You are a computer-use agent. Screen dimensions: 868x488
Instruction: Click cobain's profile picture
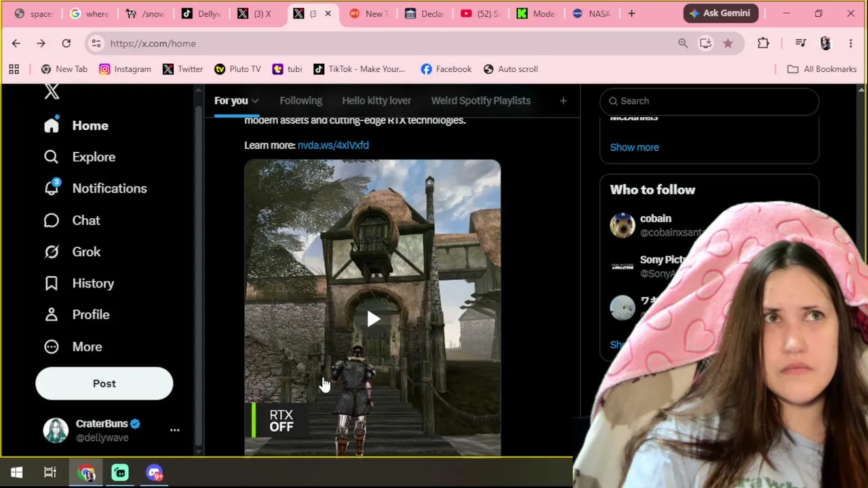pos(623,225)
